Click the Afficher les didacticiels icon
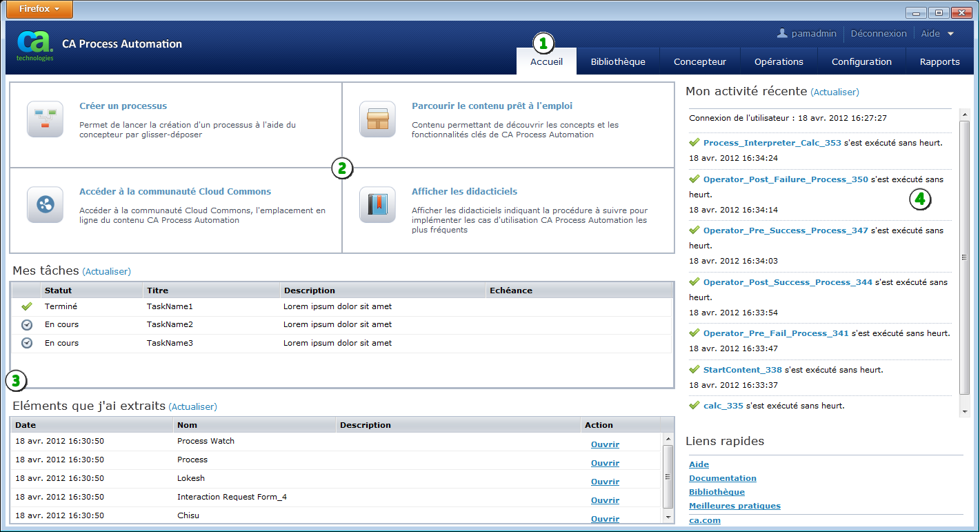This screenshot has width=980, height=532. [377, 204]
